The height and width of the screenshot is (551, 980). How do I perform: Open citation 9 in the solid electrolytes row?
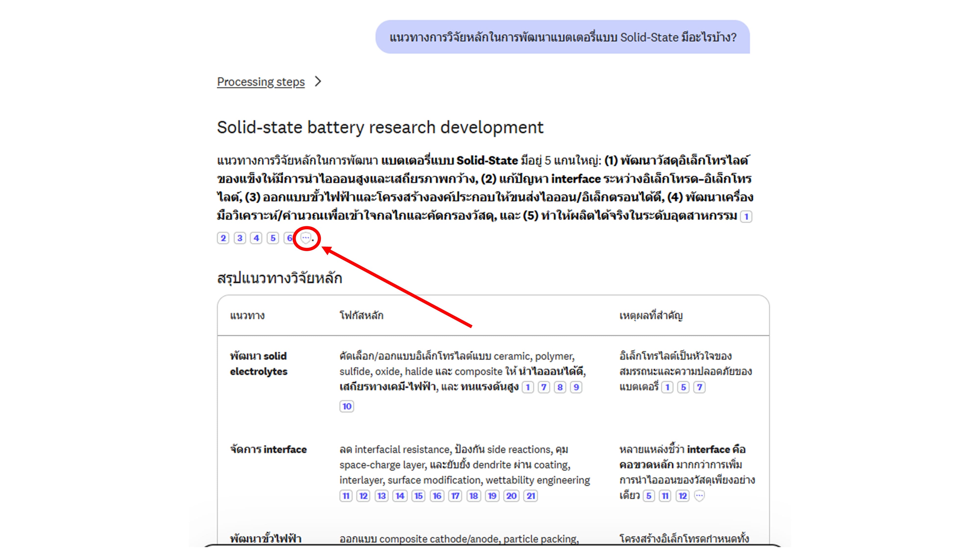point(576,387)
